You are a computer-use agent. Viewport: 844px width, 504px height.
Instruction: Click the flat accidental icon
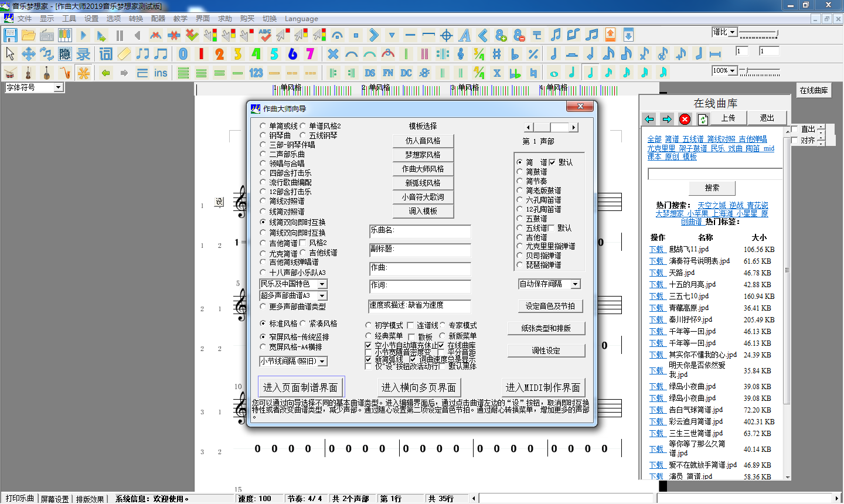click(x=515, y=54)
